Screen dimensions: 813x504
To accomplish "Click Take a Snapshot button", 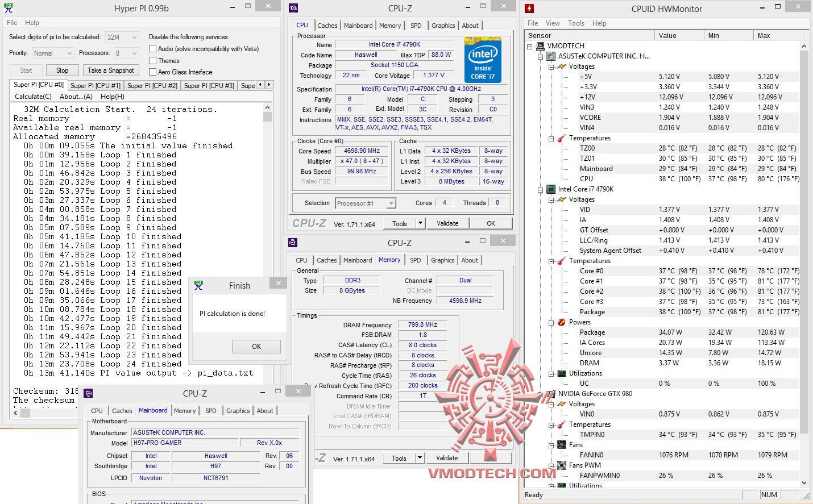I will click(111, 70).
